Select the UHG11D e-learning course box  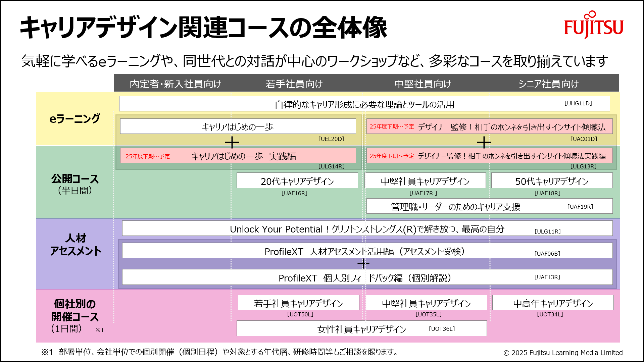[x=364, y=103]
